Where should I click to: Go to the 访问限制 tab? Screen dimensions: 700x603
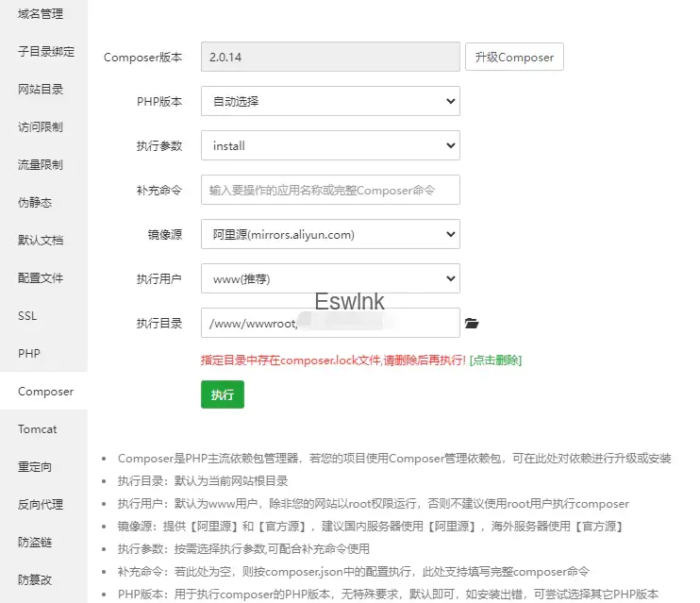point(41,127)
